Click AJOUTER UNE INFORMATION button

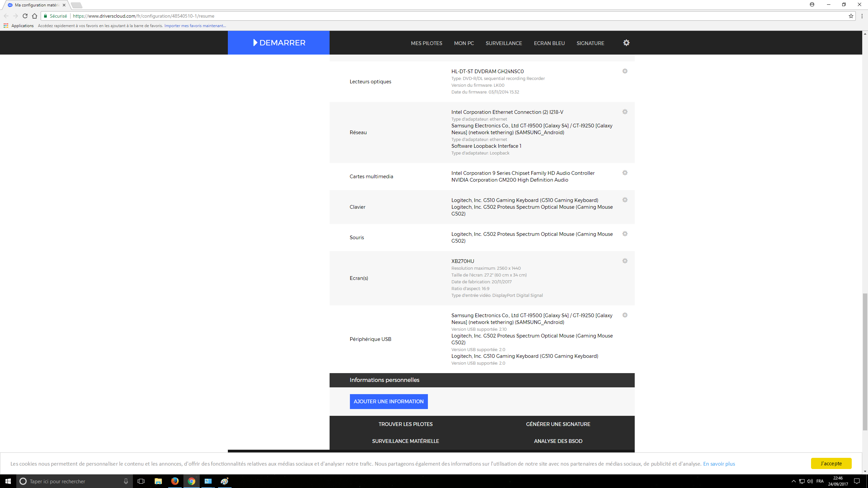389,402
